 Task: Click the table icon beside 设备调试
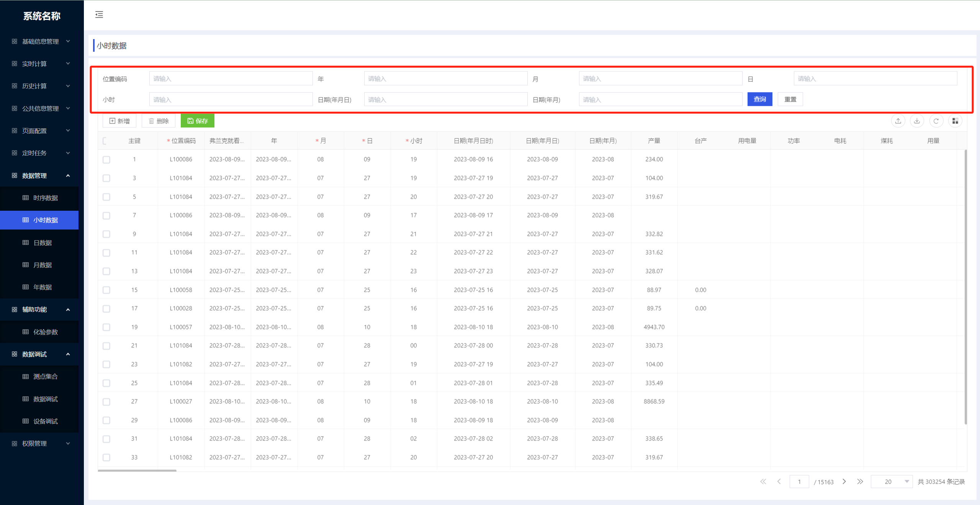(26, 421)
